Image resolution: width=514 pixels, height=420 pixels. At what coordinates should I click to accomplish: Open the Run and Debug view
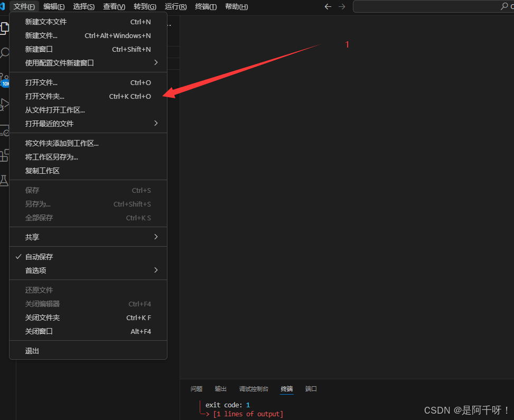pyautogui.click(x=4, y=104)
